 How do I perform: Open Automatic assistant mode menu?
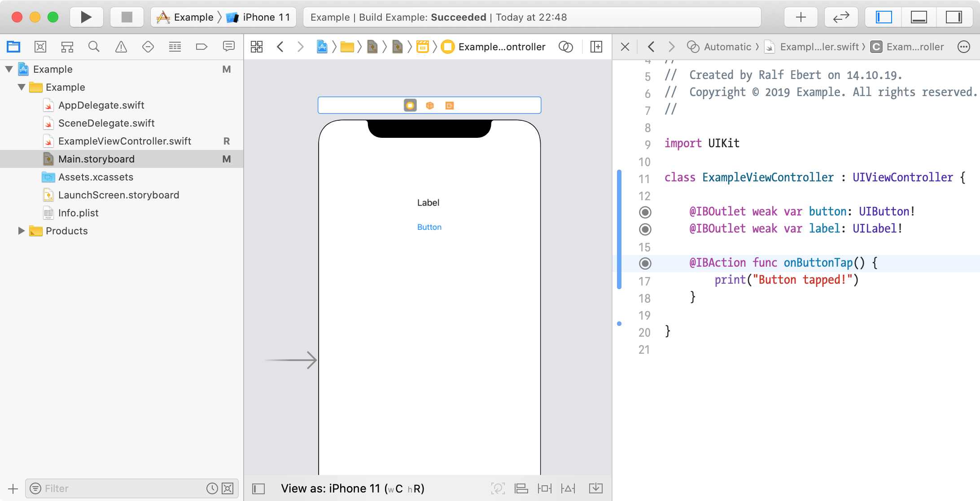(719, 47)
